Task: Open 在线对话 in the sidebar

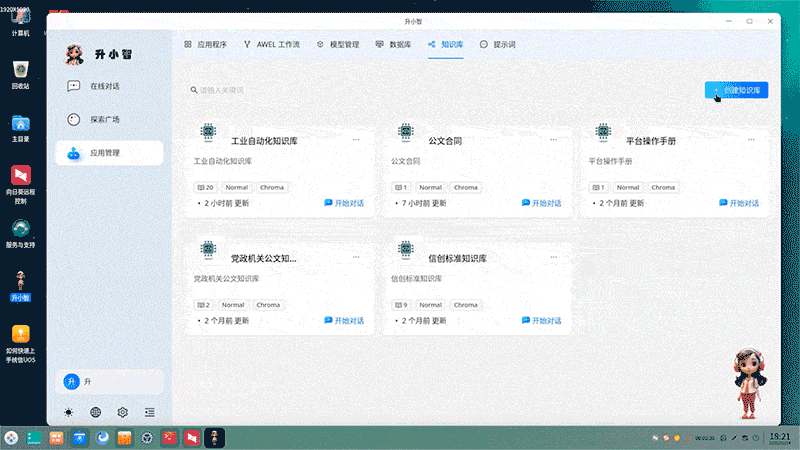Action: [108, 86]
